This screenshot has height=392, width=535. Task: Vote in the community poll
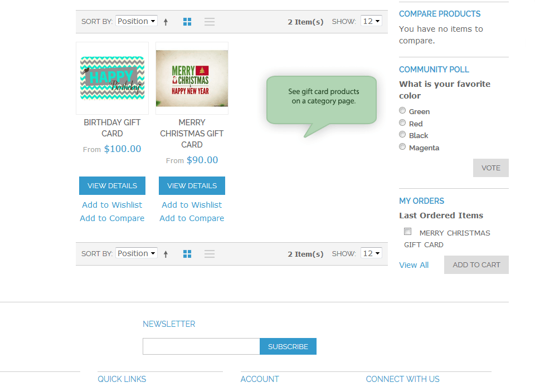pos(490,168)
